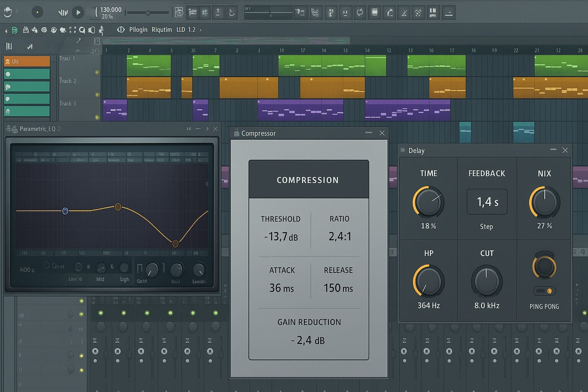Click the last top toolbar icon with horizontal line
Screen dimensions: 588x392
(449, 13)
